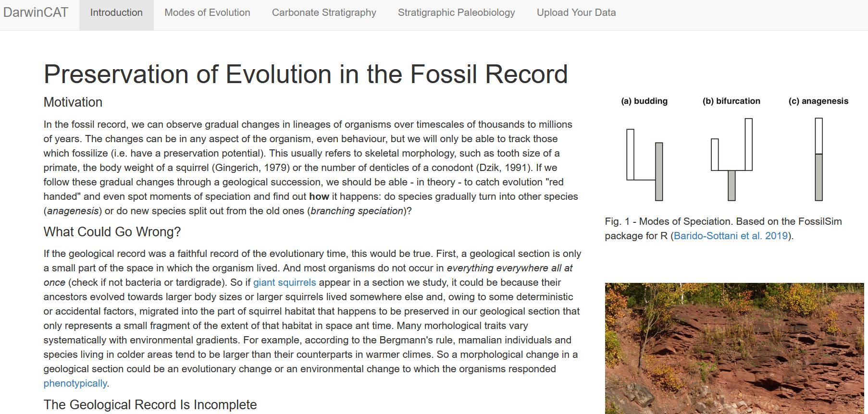
Task: Click the DarwinCAT brand title
Action: (36, 12)
